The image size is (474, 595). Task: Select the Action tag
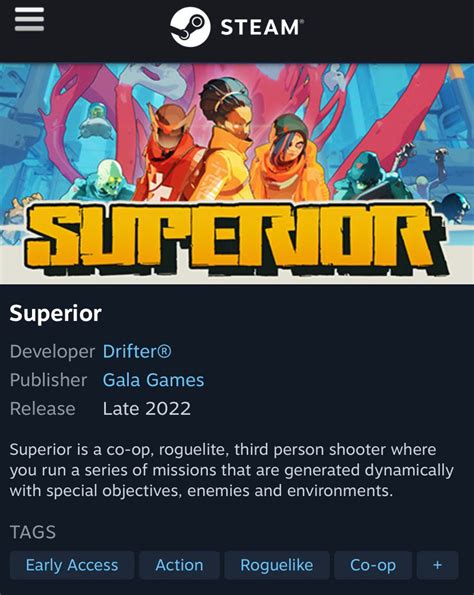[179, 565]
